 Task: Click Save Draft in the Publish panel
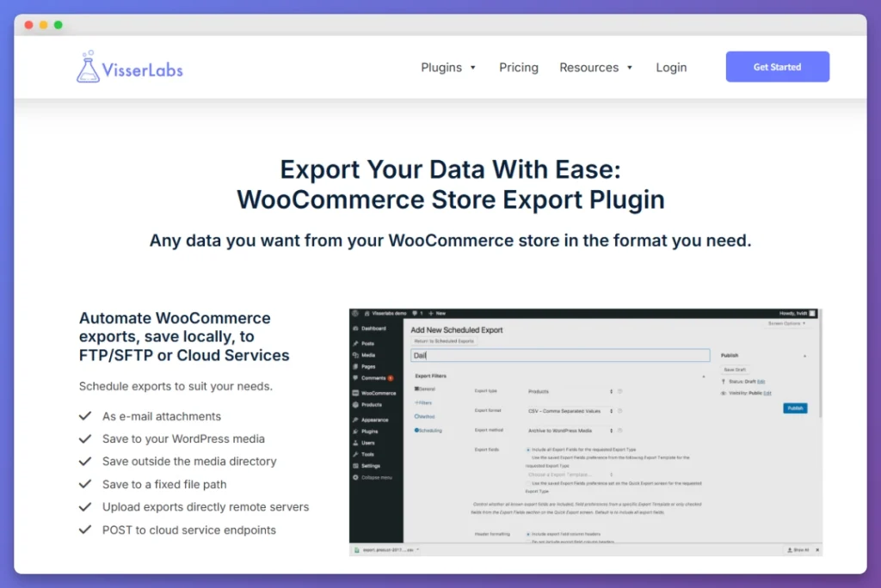click(x=734, y=368)
